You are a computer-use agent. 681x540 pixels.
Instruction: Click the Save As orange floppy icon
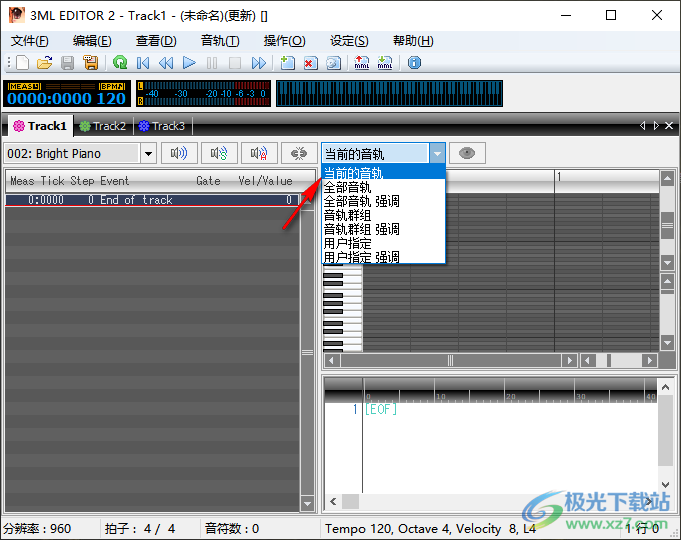click(x=90, y=63)
